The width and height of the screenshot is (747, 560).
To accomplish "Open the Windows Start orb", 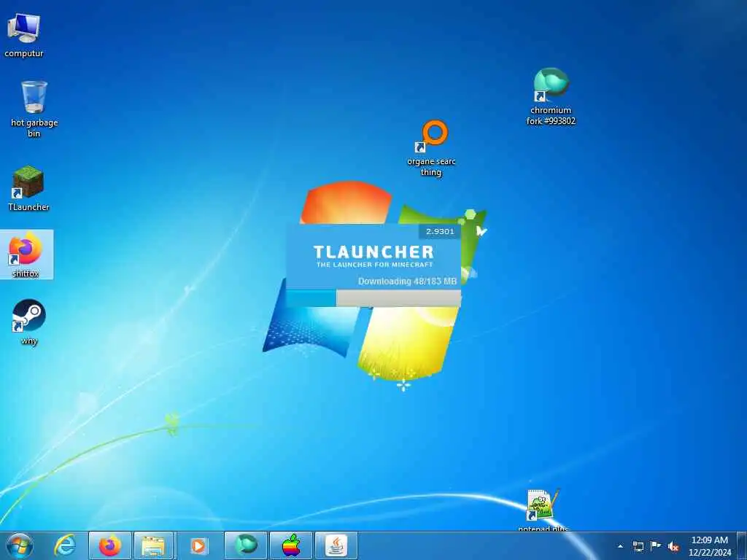I will pos(20,545).
